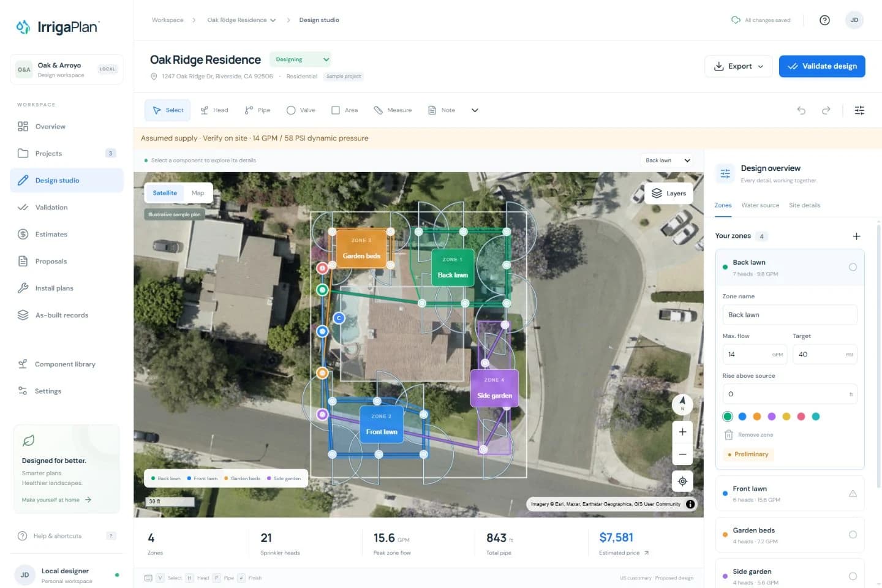Select the Zones tab
Image resolution: width=882 pixels, height=588 pixels.
[x=723, y=205]
